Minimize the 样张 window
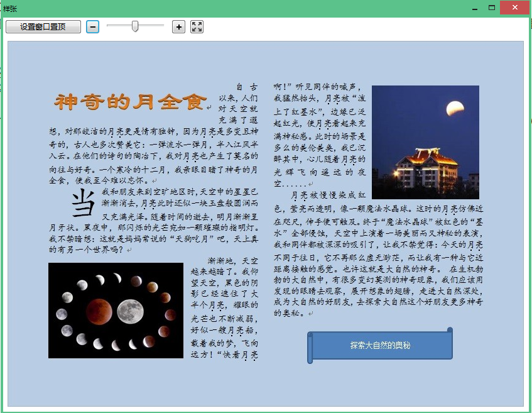532x413 pixels. [471, 8]
